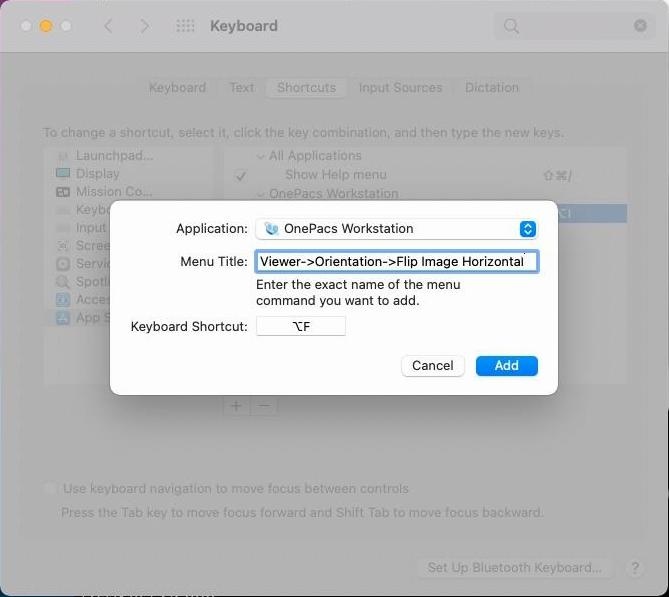Click the Launchpad icon in the sidebar list
Image resolution: width=669 pixels, height=597 pixels.
(x=63, y=156)
